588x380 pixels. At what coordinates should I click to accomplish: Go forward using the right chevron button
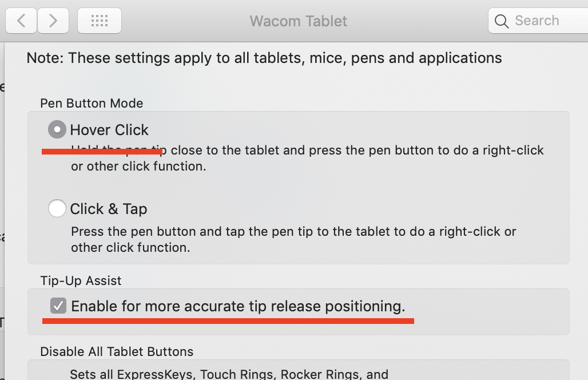tap(53, 21)
